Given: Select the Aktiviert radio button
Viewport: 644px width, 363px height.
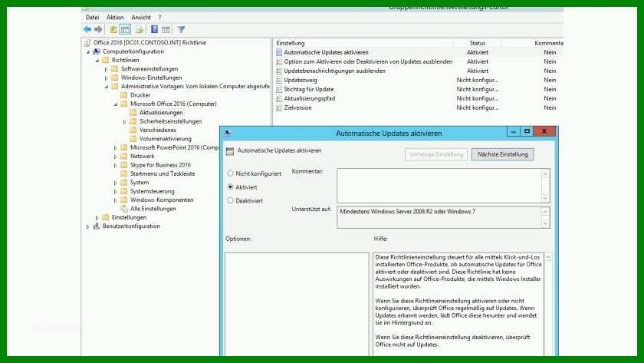Looking at the screenshot, I should [231, 187].
